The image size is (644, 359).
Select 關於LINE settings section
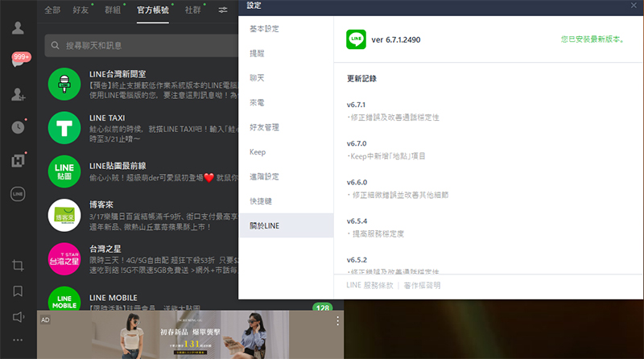287,225
